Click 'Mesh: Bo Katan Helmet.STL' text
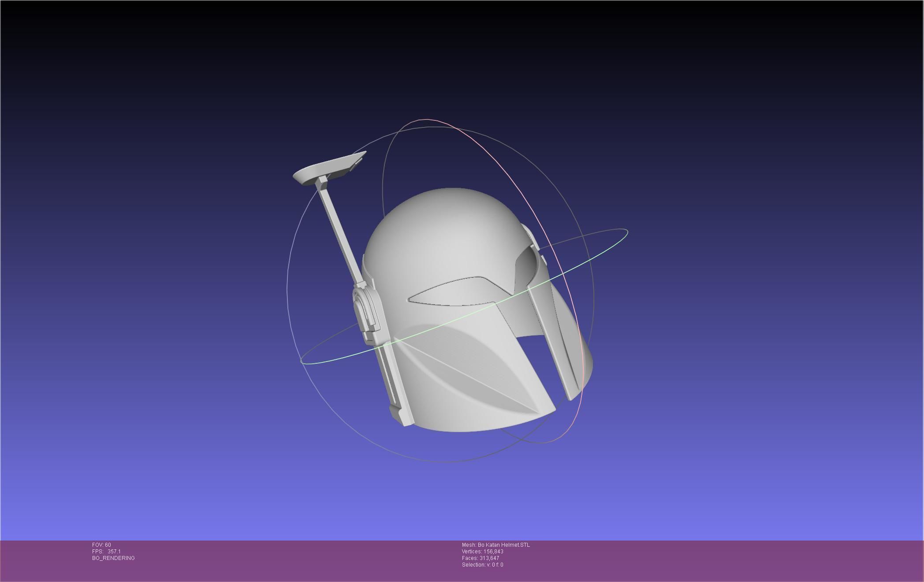 (x=496, y=545)
